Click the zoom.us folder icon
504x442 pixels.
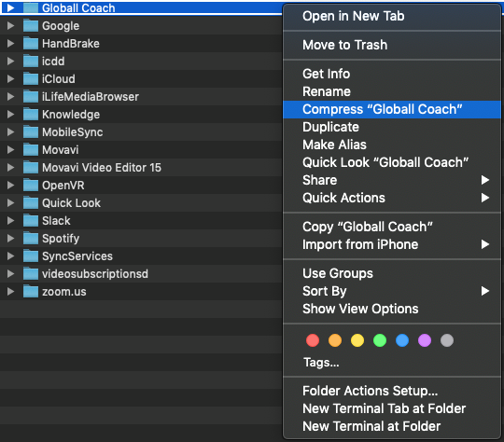pyautogui.click(x=31, y=291)
